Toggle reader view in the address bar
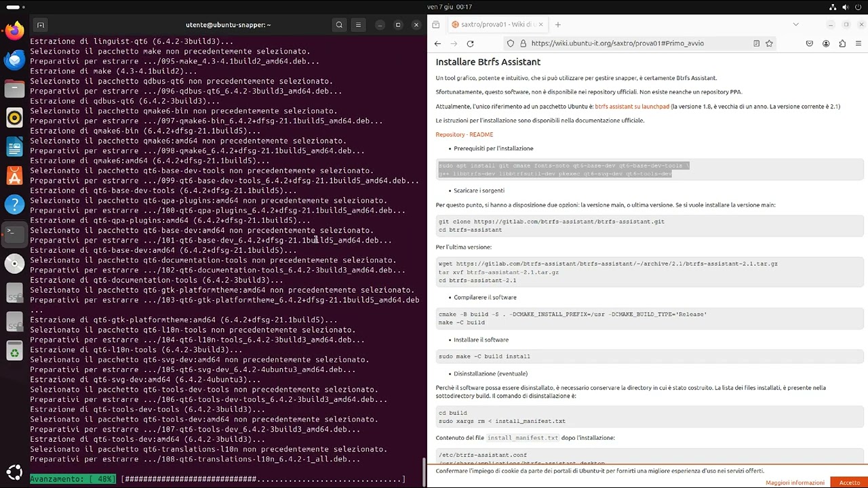This screenshot has height=488, width=868. tap(756, 43)
